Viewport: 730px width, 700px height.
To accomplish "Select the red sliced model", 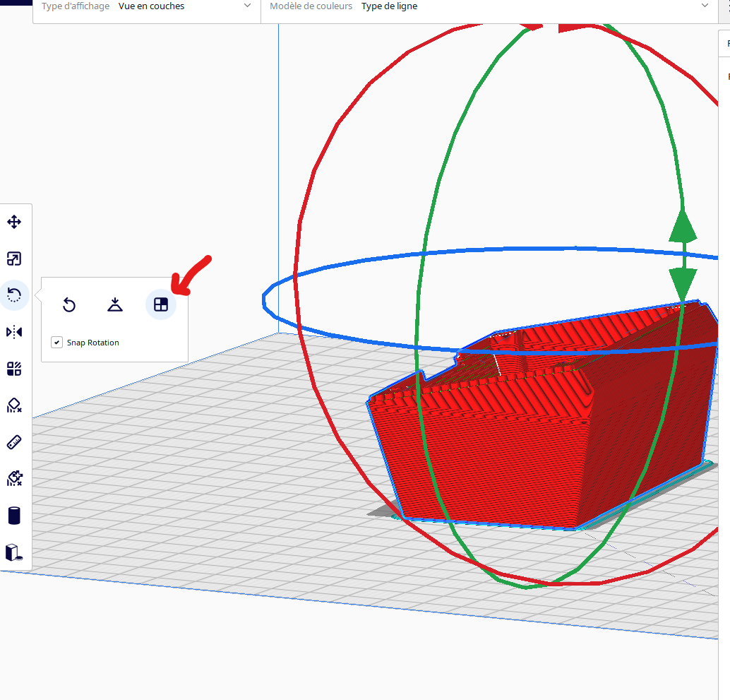I will coord(535,442).
